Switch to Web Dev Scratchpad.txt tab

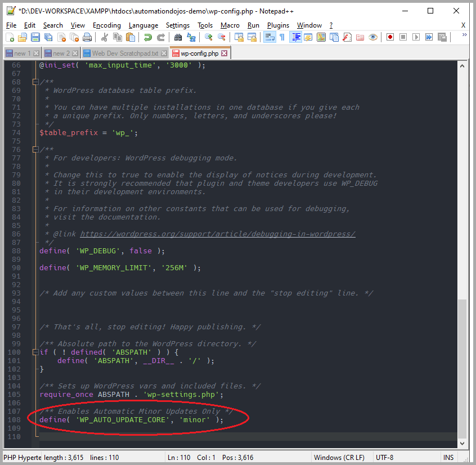coord(125,53)
